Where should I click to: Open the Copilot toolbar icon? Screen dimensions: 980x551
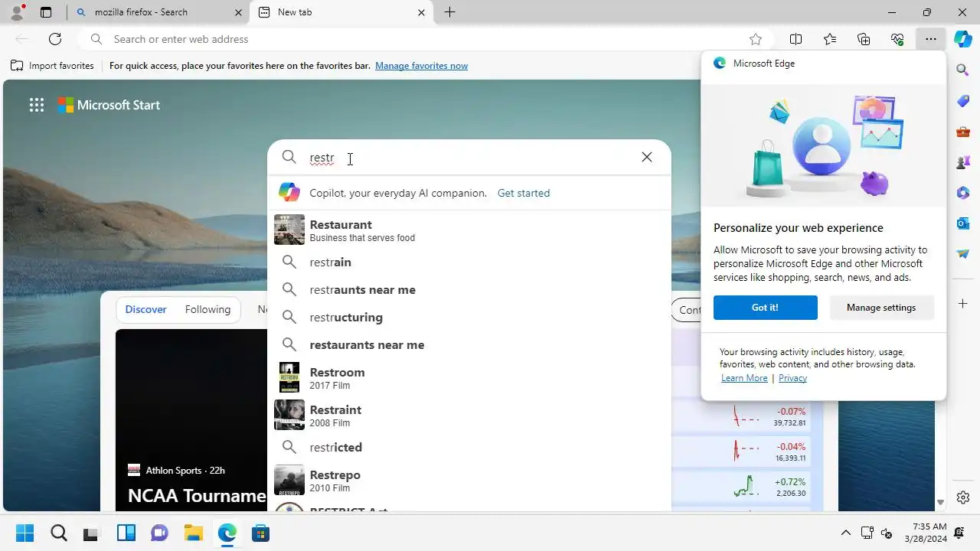pos(963,39)
